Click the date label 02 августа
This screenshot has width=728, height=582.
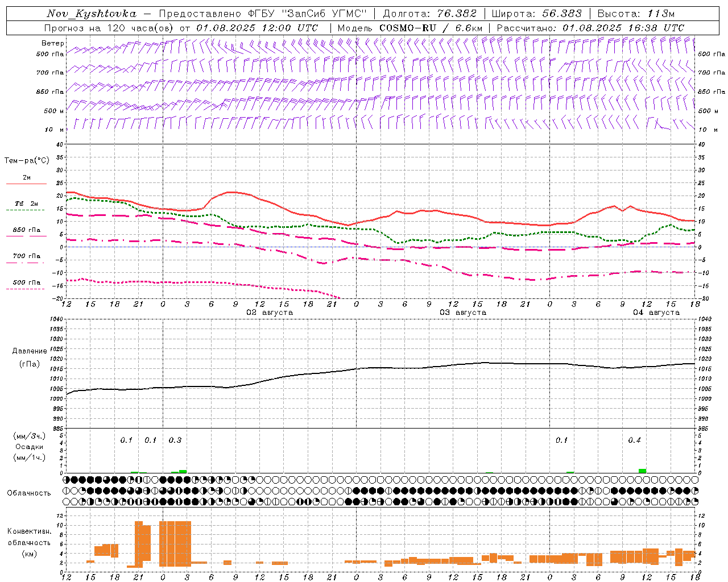tap(270, 313)
